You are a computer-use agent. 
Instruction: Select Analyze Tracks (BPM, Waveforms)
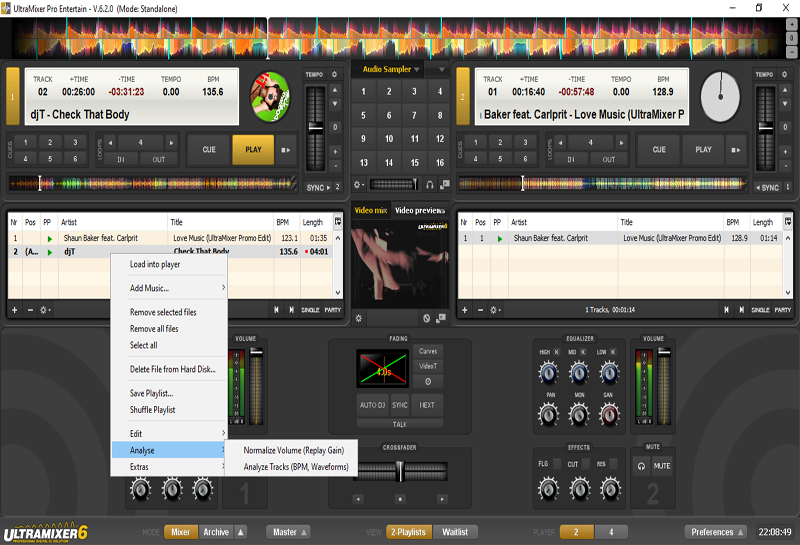pyautogui.click(x=293, y=466)
